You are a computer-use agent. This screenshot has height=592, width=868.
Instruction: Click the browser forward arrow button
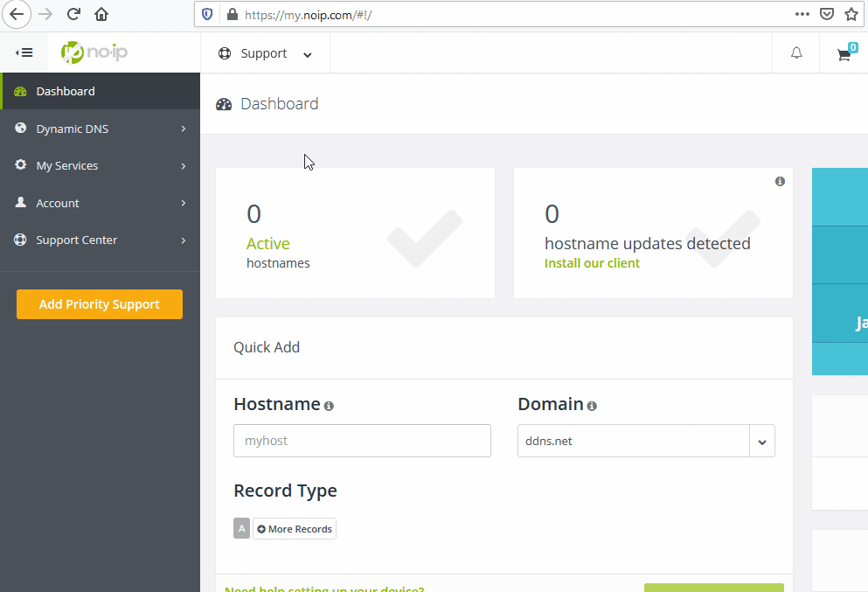pyautogui.click(x=45, y=14)
